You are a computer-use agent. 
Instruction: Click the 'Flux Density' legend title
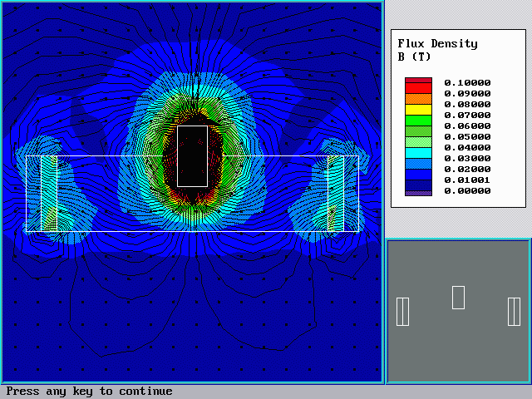437,44
